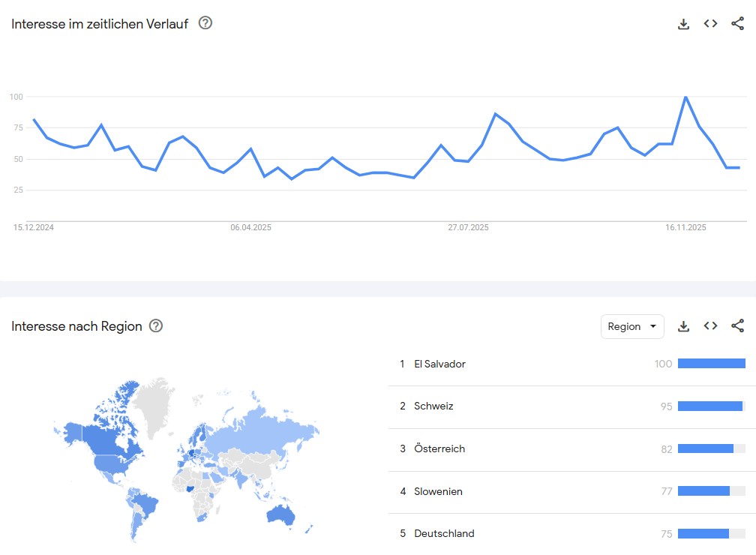
Task: Download the interest over time chart data
Action: 683,23
